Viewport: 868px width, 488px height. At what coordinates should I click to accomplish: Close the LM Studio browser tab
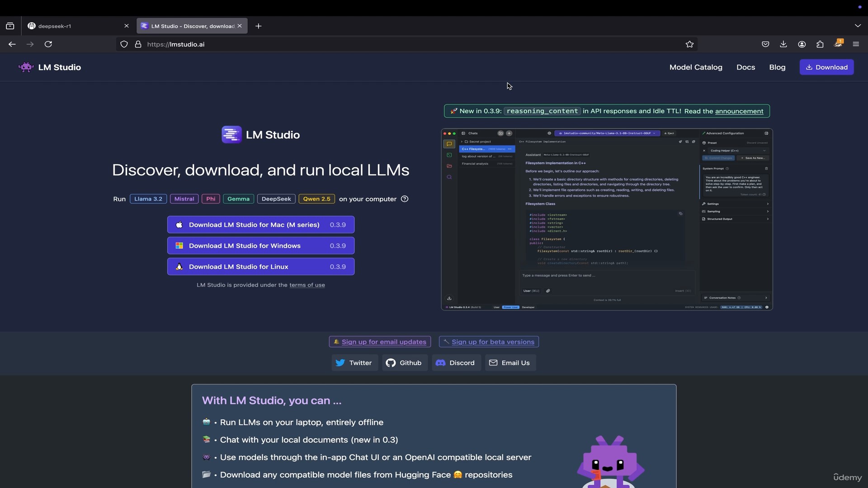(240, 26)
